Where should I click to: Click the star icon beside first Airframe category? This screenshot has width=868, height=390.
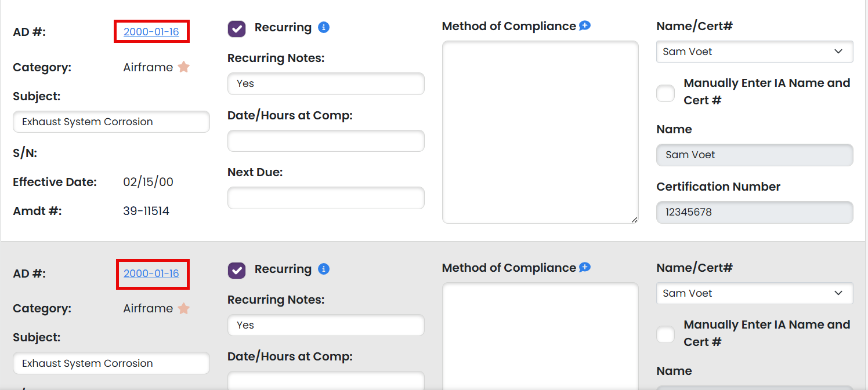[x=184, y=67]
